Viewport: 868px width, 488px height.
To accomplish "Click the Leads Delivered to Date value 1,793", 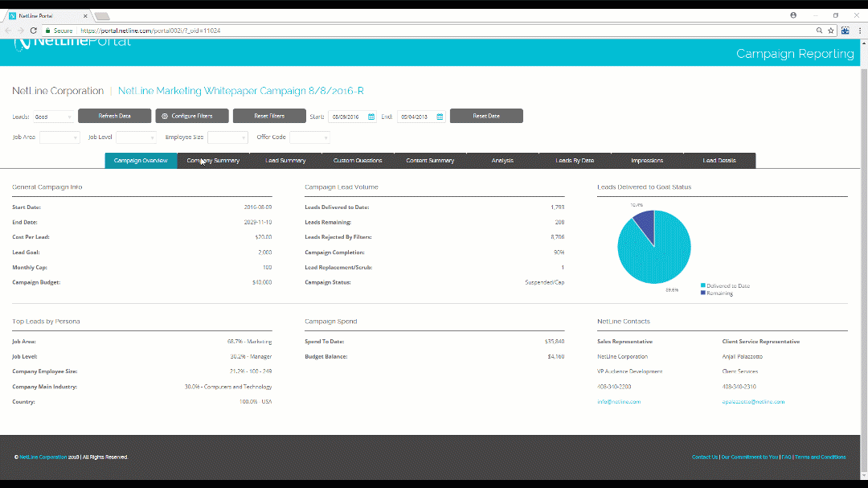I will click(x=558, y=207).
